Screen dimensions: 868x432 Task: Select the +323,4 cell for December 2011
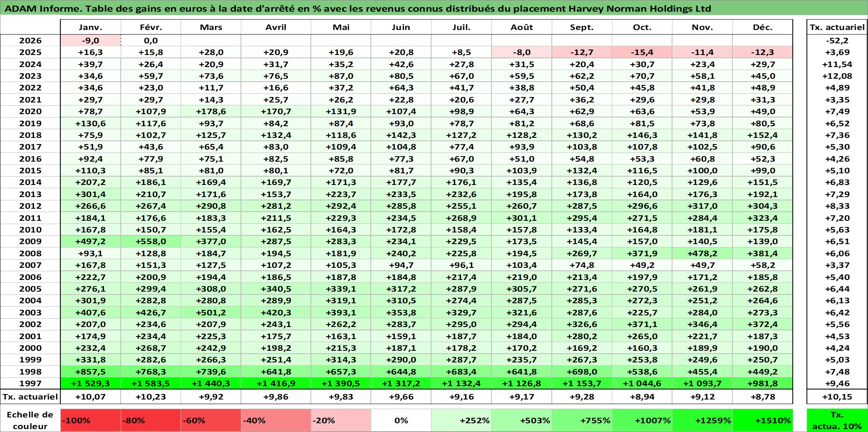[762, 218]
